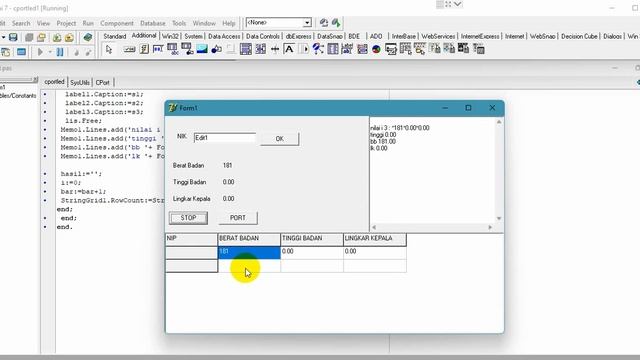Open the Database menu
This screenshot has width=640, height=360.
153,24
